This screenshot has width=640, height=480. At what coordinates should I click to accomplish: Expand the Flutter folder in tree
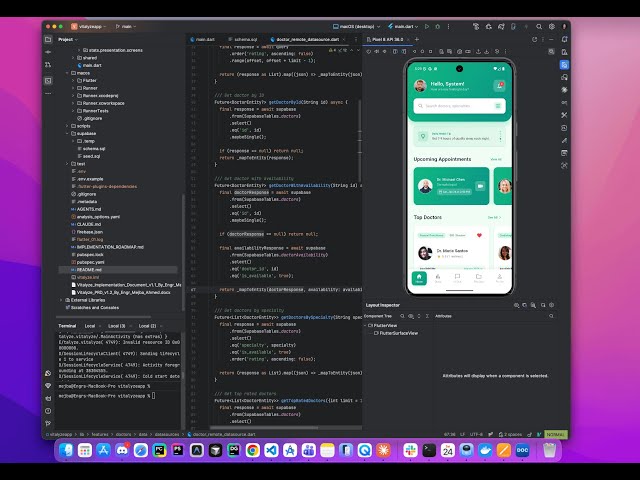(73, 81)
